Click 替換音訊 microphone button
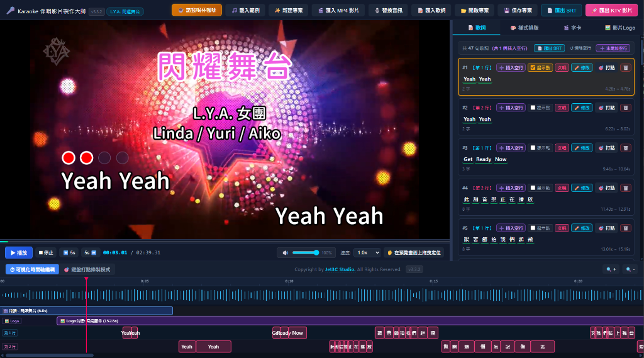Image resolution: width=644 pixels, height=358 pixels. tap(388, 10)
